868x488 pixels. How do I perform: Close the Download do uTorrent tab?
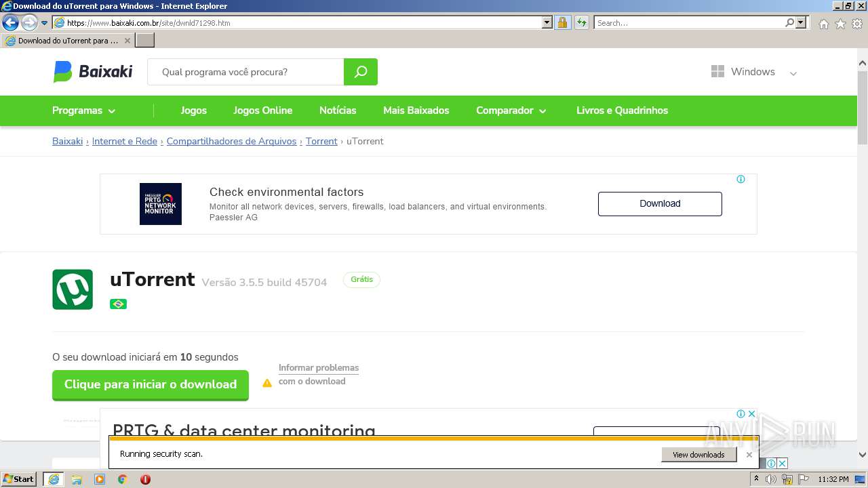127,41
